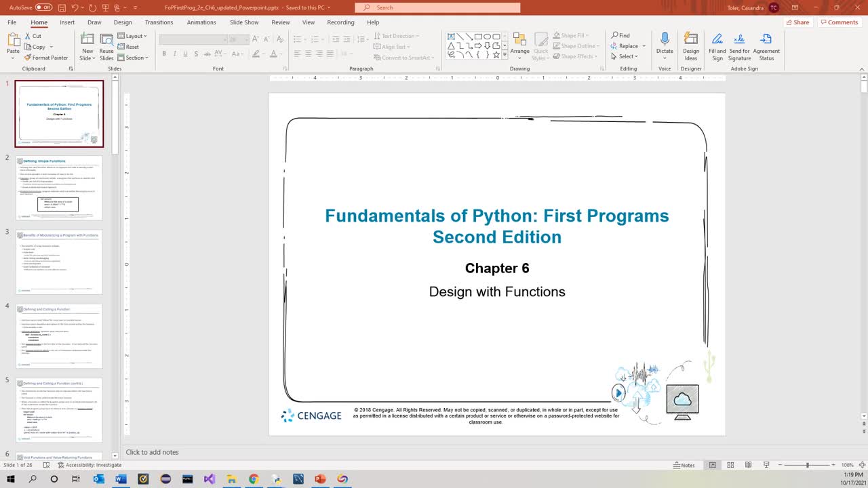This screenshot has width=868, height=488.
Task: Add a New Slide
Action: point(87,46)
